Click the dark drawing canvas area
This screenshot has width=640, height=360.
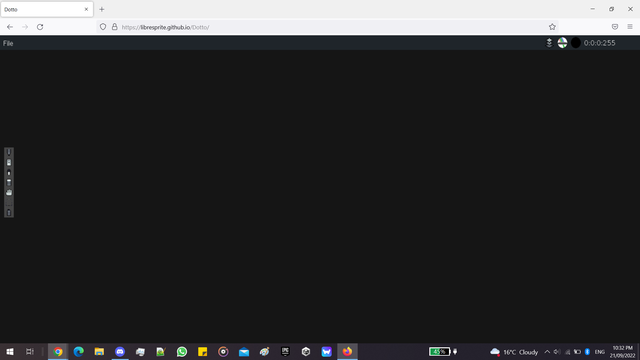coord(320,196)
